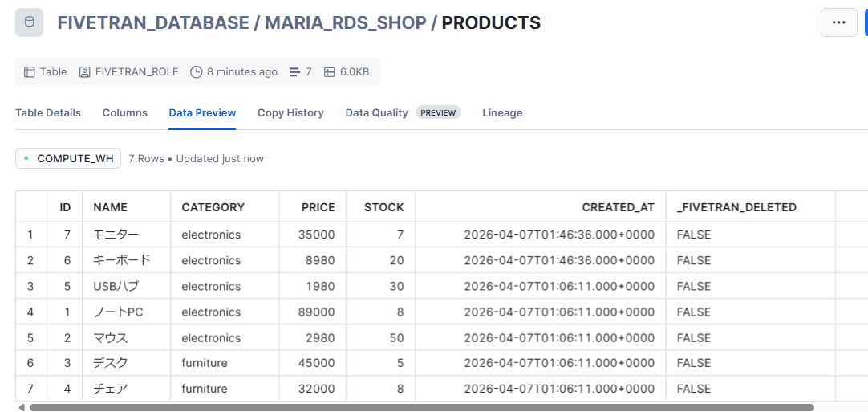Switch to the Table Details tab
This screenshot has height=412, width=868.
[x=48, y=113]
